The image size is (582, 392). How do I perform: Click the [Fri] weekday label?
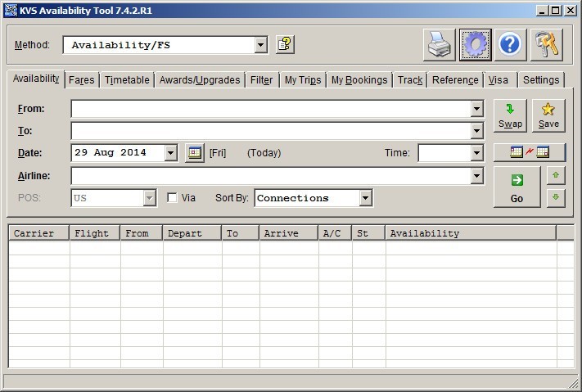(218, 153)
